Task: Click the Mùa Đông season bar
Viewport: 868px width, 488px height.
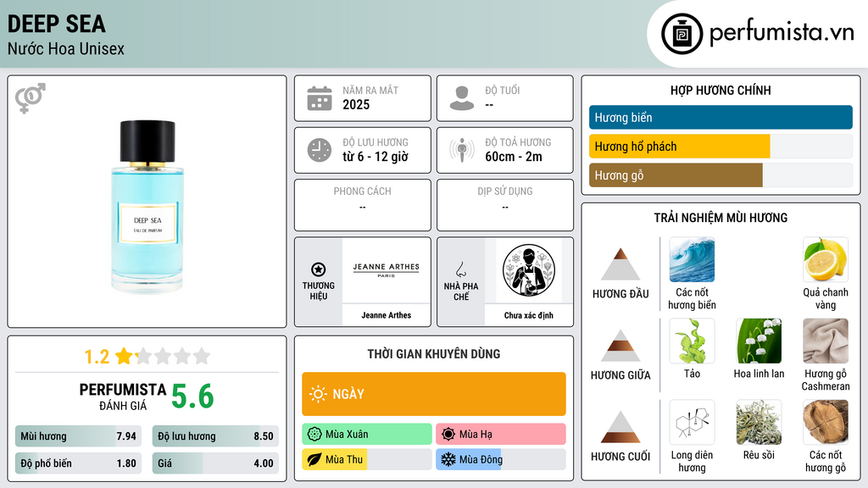Action: [x=500, y=459]
